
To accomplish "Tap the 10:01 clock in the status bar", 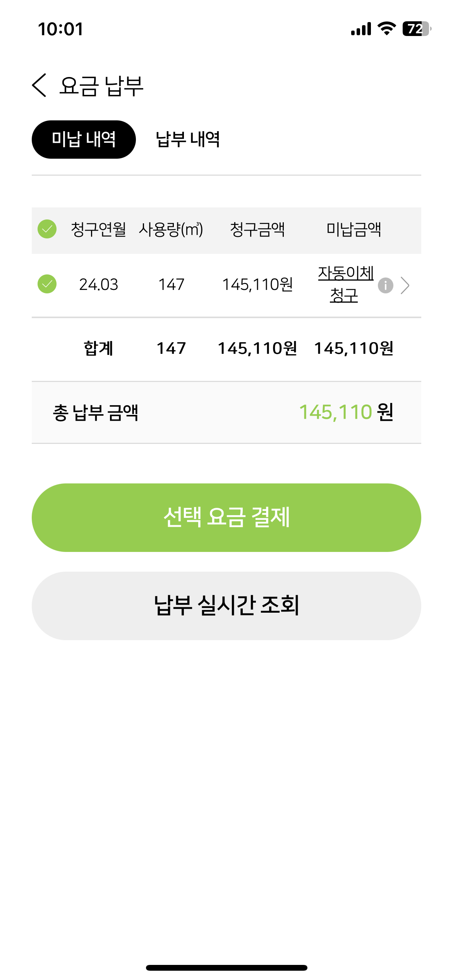I will coord(60,29).
